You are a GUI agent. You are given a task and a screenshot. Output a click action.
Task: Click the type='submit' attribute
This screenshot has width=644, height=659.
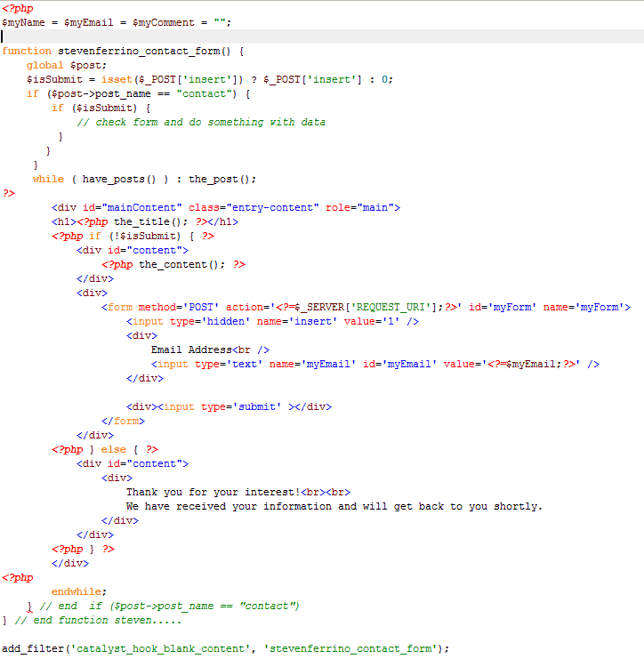241,407
